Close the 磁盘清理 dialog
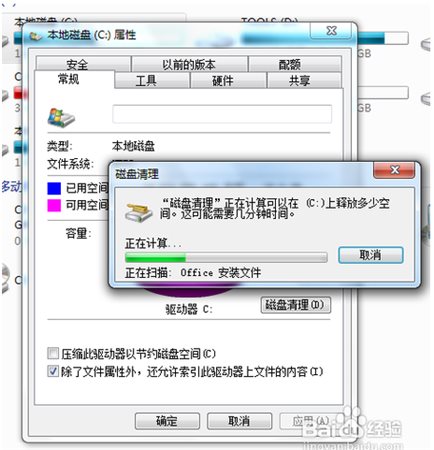This screenshot has width=434, height=450. [x=395, y=170]
